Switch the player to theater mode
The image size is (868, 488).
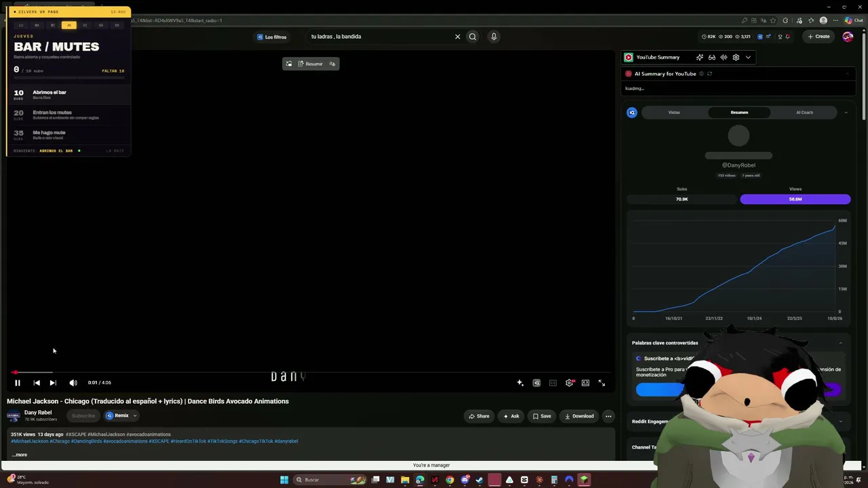(x=585, y=383)
